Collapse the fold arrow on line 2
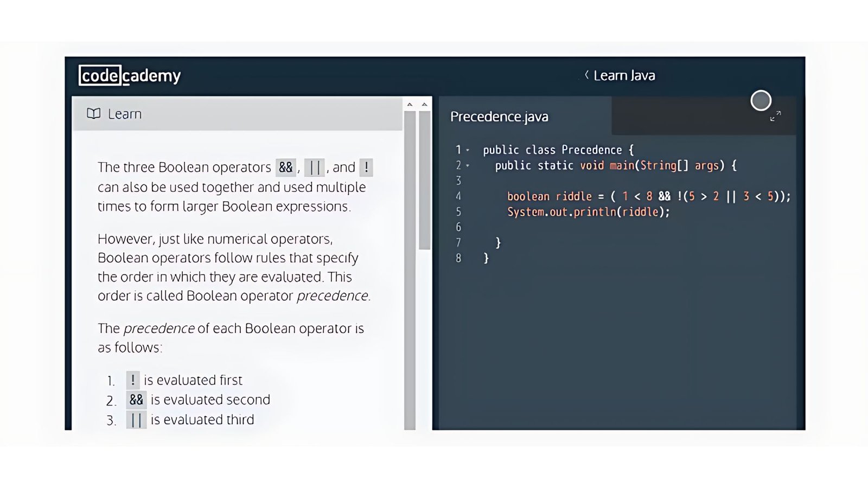The image size is (868, 488). tap(468, 165)
